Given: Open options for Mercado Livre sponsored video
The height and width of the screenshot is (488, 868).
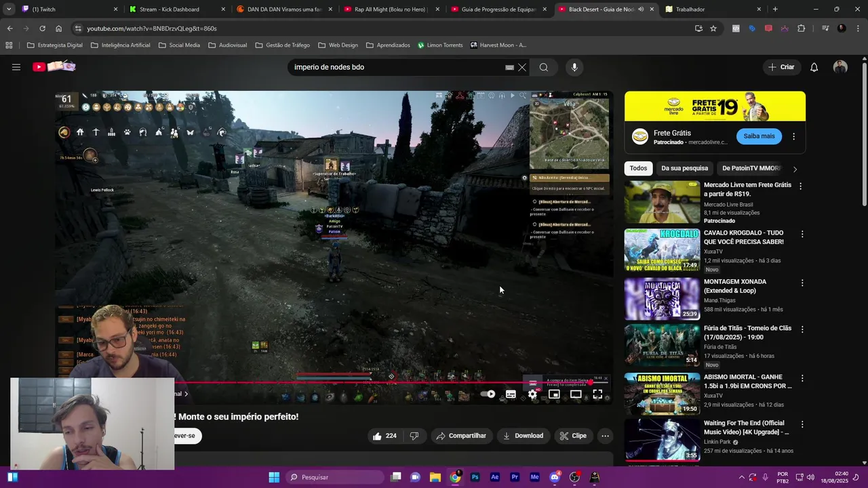Looking at the screenshot, I should [800, 186].
